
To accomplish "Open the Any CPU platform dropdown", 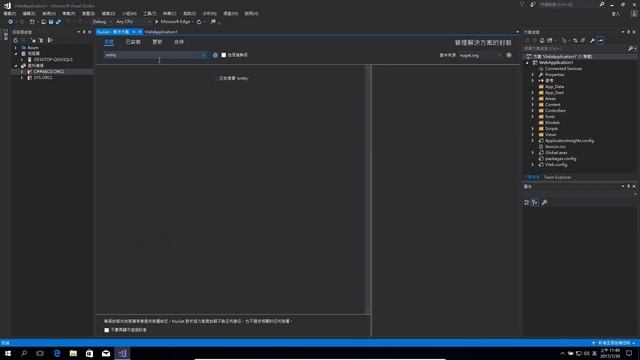I will pos(133,22).
